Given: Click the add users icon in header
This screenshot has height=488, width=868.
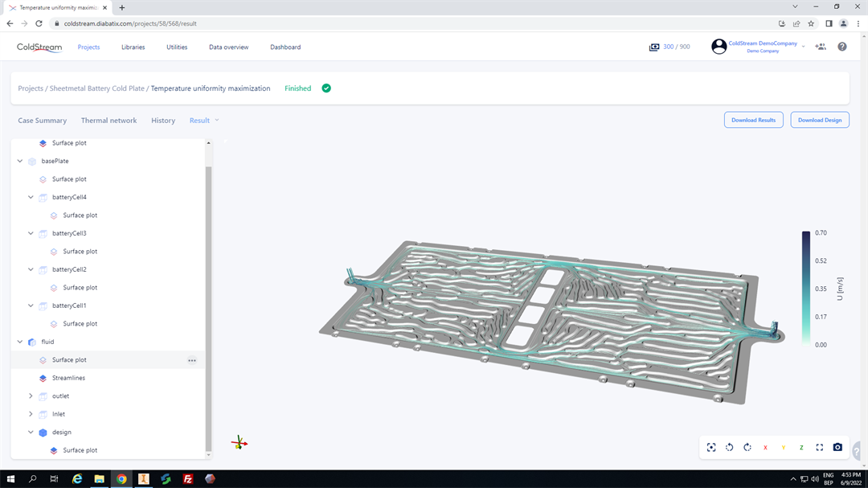Looking at the screenshot, I should (820, 47).
